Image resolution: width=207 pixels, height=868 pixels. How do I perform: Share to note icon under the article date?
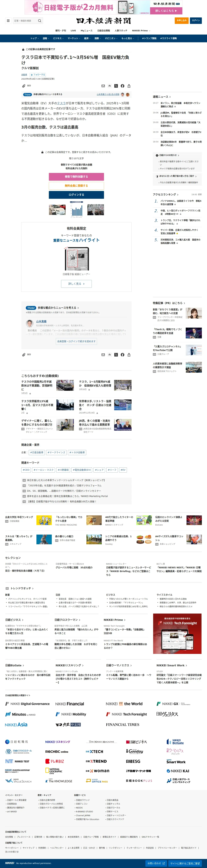(x=109, y=86)
